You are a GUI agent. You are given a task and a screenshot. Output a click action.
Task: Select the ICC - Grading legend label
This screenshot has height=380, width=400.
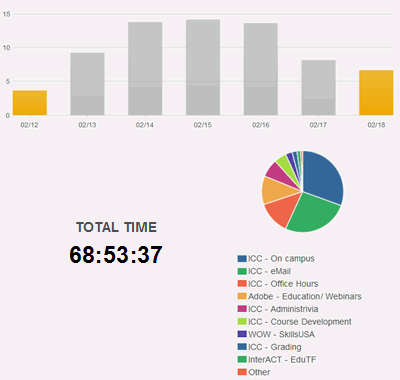[x=274, y=347]
